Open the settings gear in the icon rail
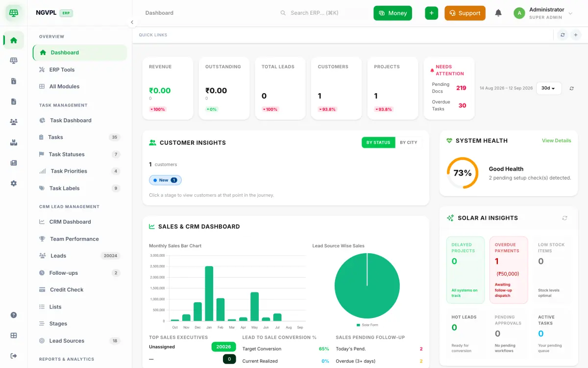Viewport: 588px width, 368px height. coord(14,183)
